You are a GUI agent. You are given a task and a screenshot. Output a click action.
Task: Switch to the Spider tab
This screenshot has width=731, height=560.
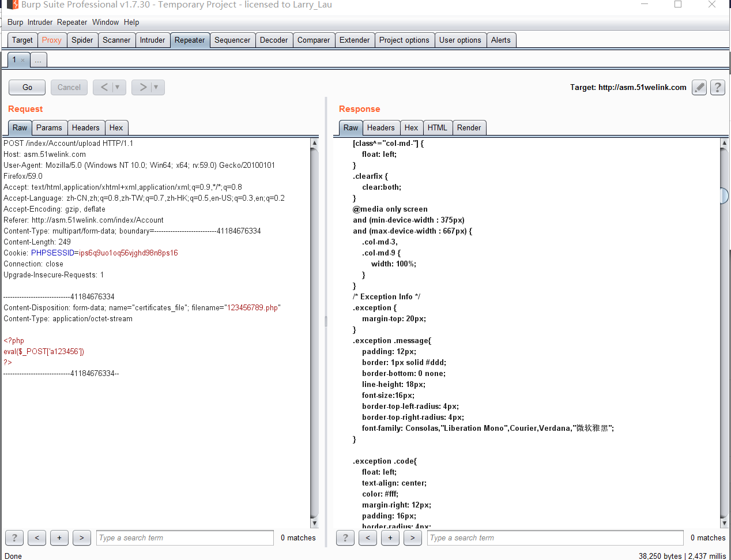coord(82,40)
